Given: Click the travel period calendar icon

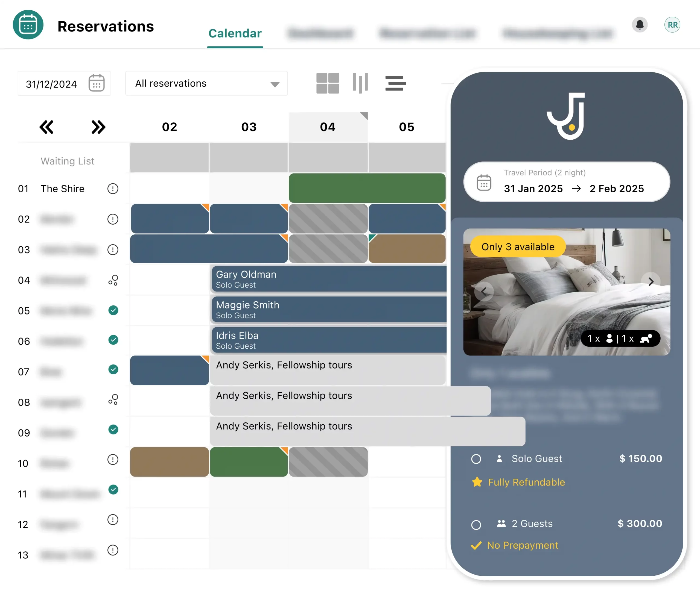Looking at the screenshot, I should tap(484, 183).
